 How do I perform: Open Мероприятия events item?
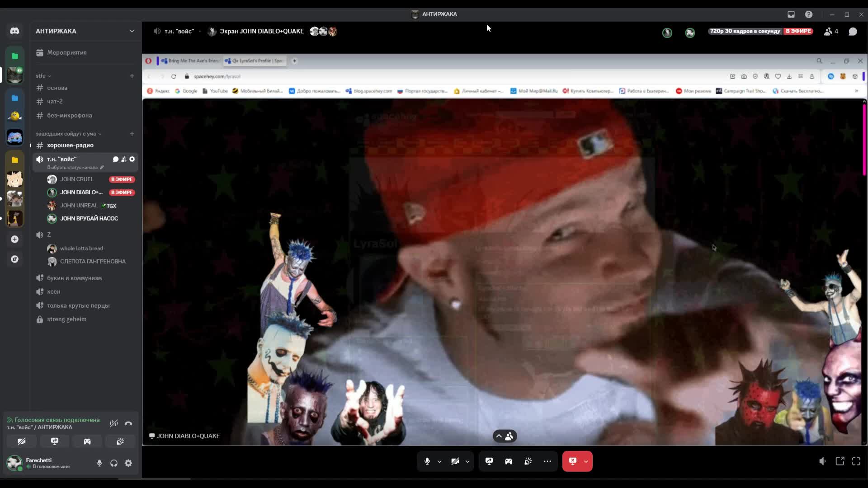[x=85, y=52]
